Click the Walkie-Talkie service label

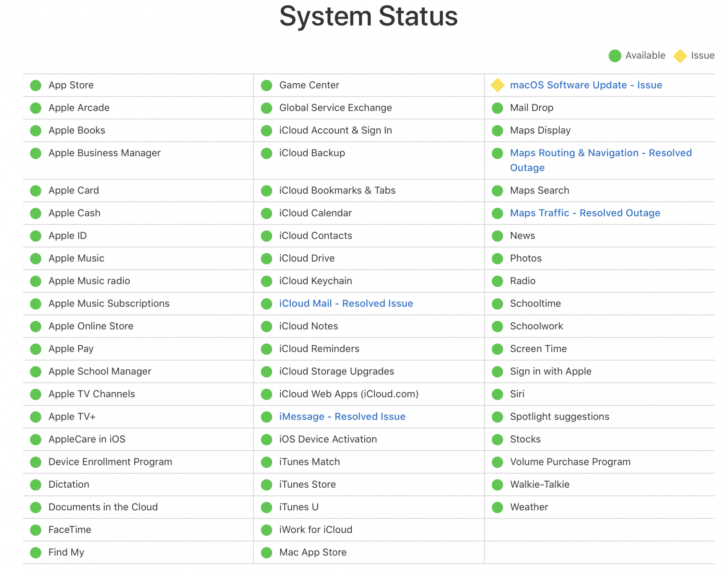click(x=539, y=484)
